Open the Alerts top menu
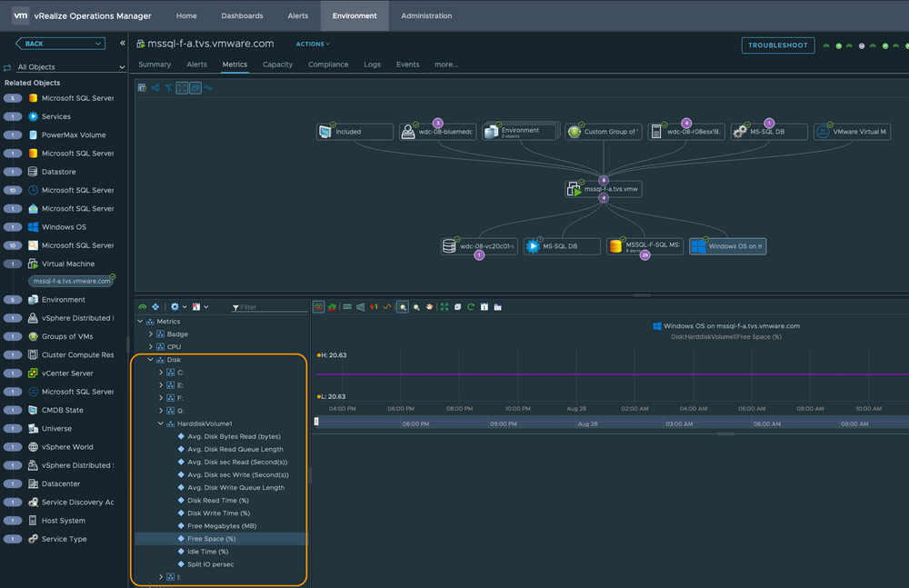This screenshot has width=909, height=588. pos(297,15)
